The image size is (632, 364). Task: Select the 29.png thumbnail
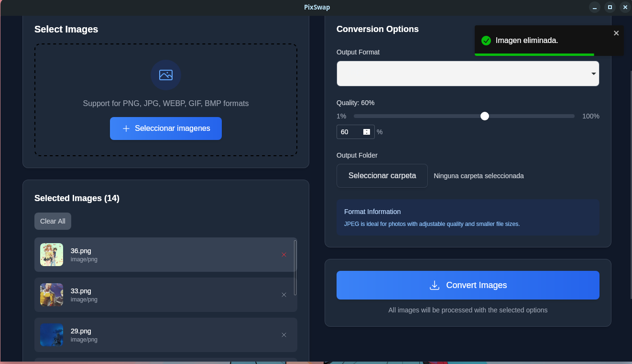click(52, 335)
